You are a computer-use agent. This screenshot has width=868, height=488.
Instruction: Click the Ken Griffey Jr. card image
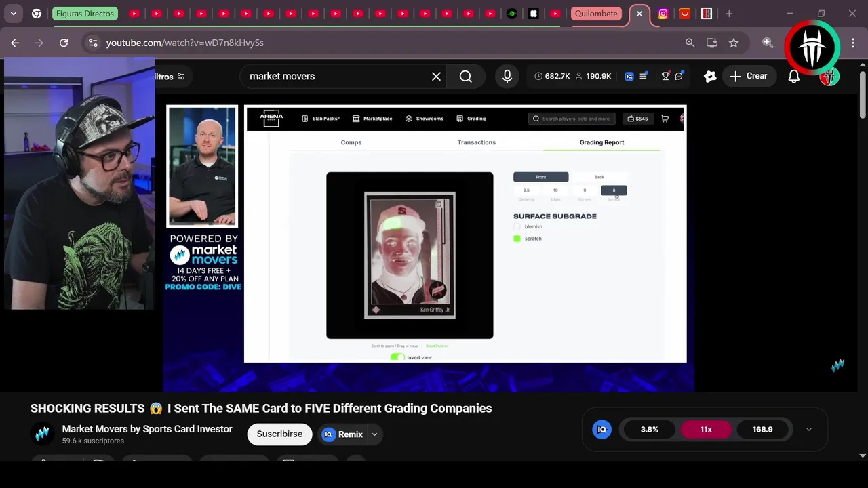click(410, 255)
